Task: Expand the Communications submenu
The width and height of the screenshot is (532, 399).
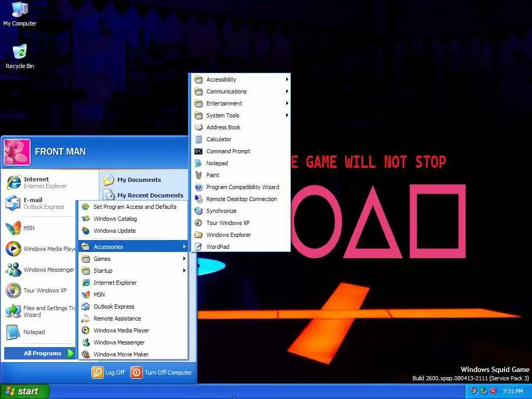Action: pos(241,91)
